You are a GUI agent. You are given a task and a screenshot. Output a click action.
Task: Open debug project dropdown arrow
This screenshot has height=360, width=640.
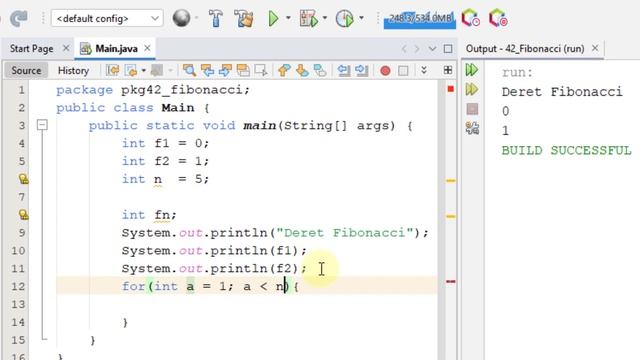pyautogui.click(x=324, y=18)
